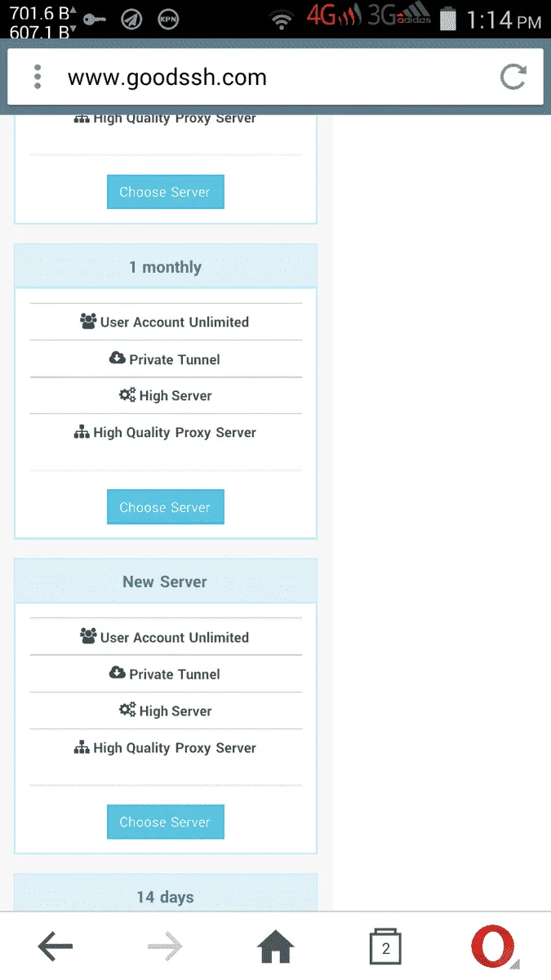Tap the Wi-Fi status bar icon

click(x=282, y=19)
